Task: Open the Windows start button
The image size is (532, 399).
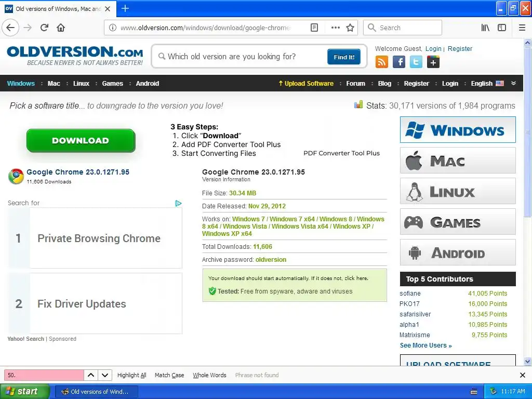Action: pyautogui.click(x=24, y=392)
